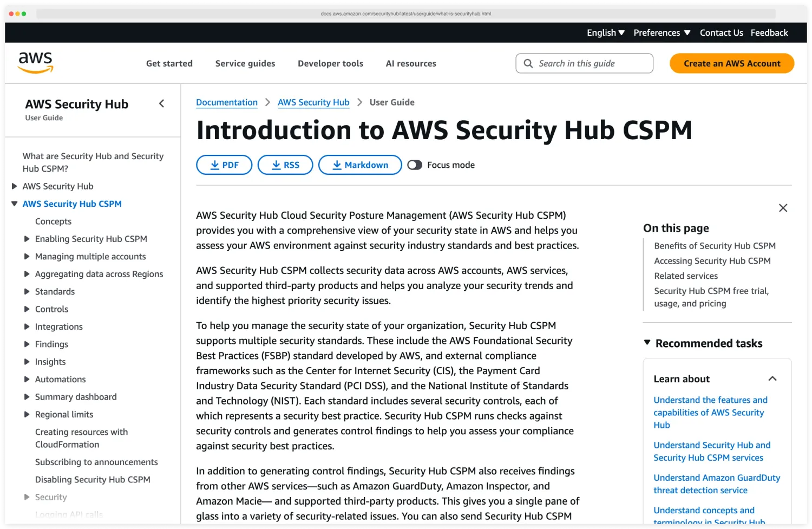Toggle Focus mode switch
Image resolution: width=812 pixels, height=529 pixels.
coord(415,165)
